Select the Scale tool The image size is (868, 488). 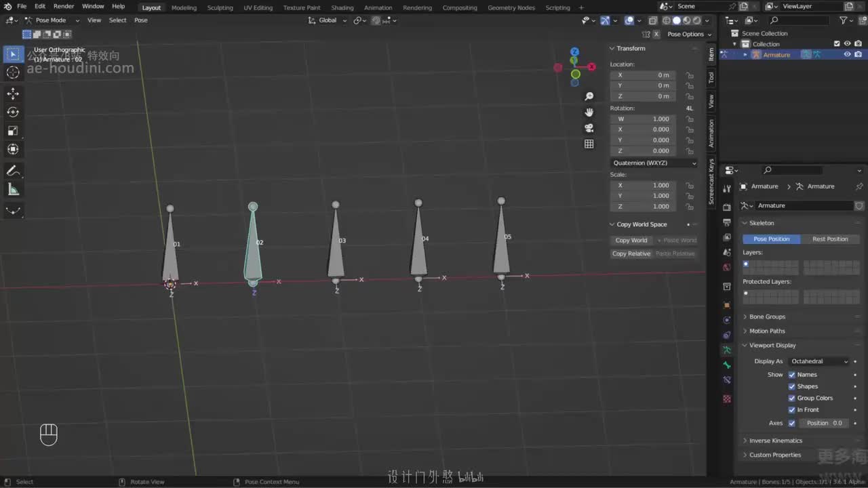tap(13, 131)
